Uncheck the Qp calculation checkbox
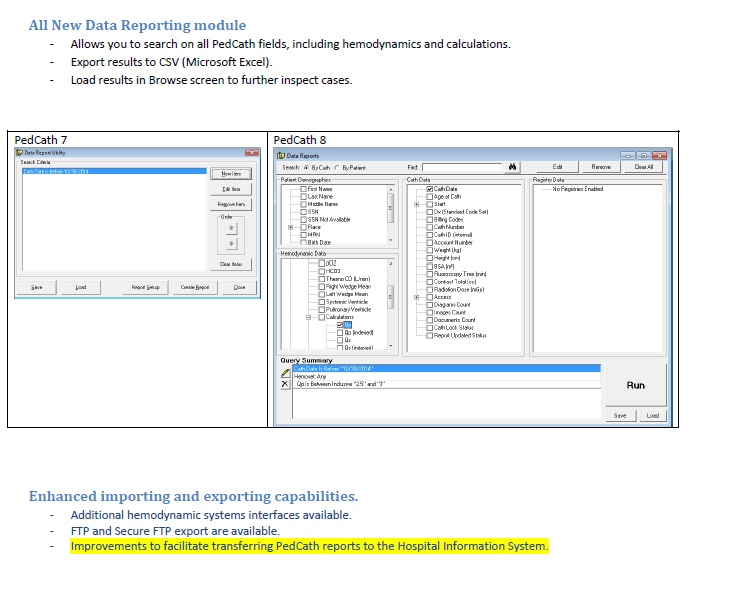Image resolution: width=743 pixels, height=589 pixels. (340, 325)
